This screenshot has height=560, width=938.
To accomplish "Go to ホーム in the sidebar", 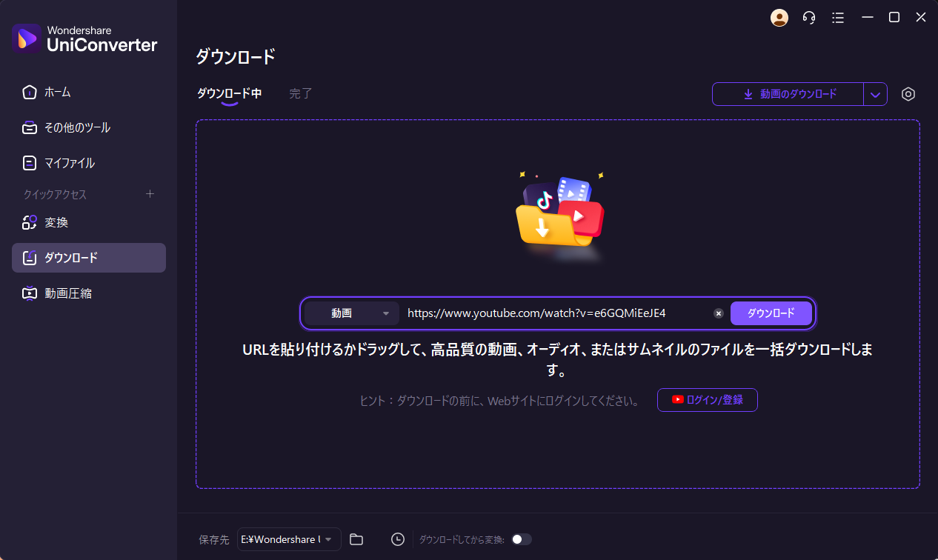I will coord(89,92).
